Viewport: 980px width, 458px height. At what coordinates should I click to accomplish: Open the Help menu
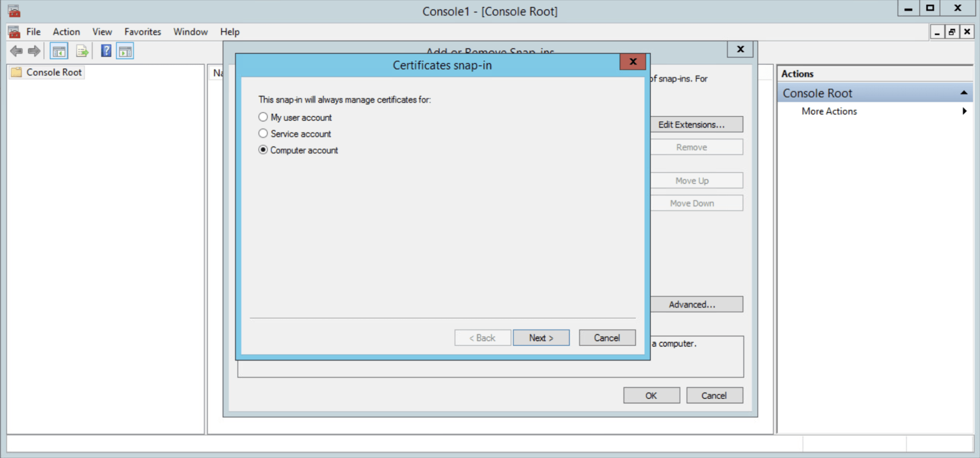229,32
